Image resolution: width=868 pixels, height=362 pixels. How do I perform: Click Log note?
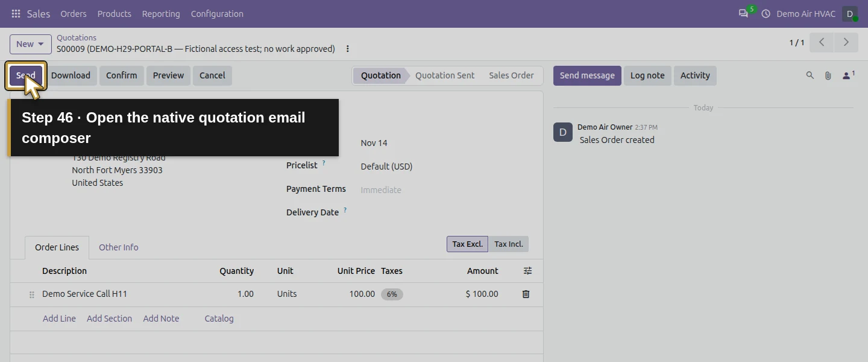[647, 75]
